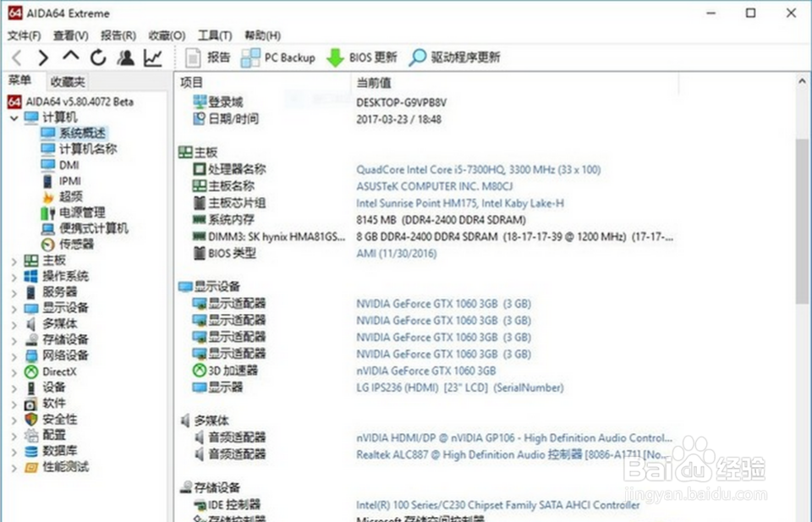Open the user/favorites person icon in toolbar
The height and width of the screenshot is (522, 812).
pos(125,58)
